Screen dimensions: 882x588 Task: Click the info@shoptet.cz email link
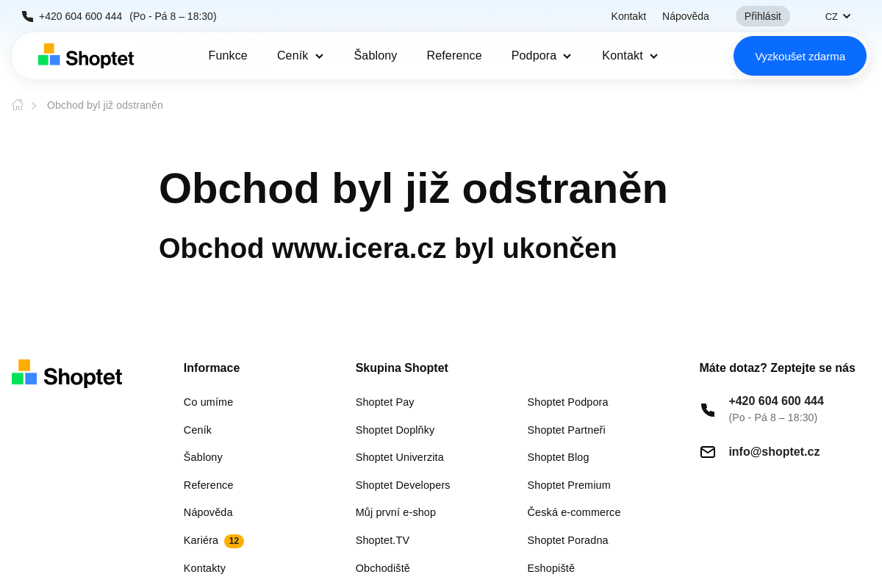click(x=774, y=451)
